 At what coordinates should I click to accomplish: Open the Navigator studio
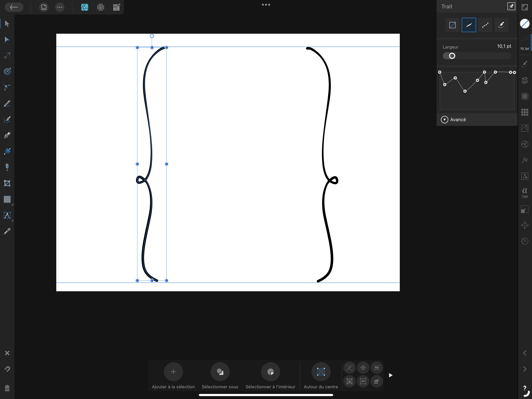point(525,225)
